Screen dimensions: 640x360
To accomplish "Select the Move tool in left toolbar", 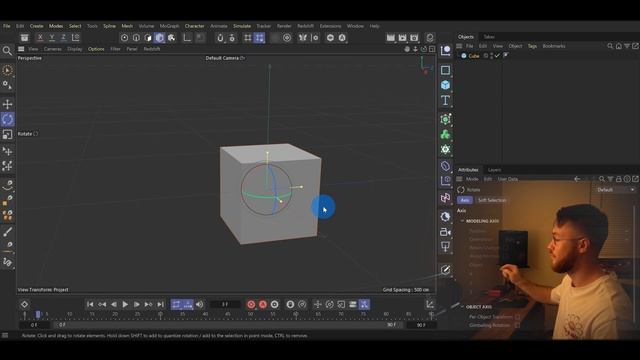I will point(7,104).
